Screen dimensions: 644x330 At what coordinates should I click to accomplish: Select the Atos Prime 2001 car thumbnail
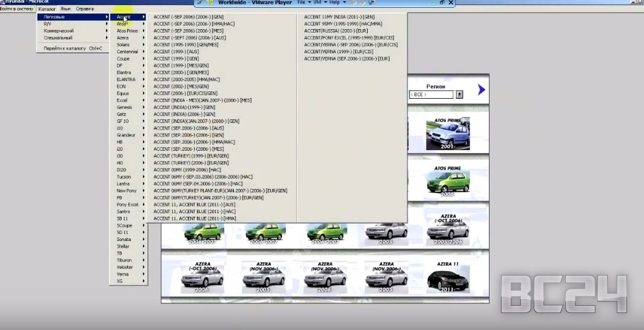(x=448, y=134)
